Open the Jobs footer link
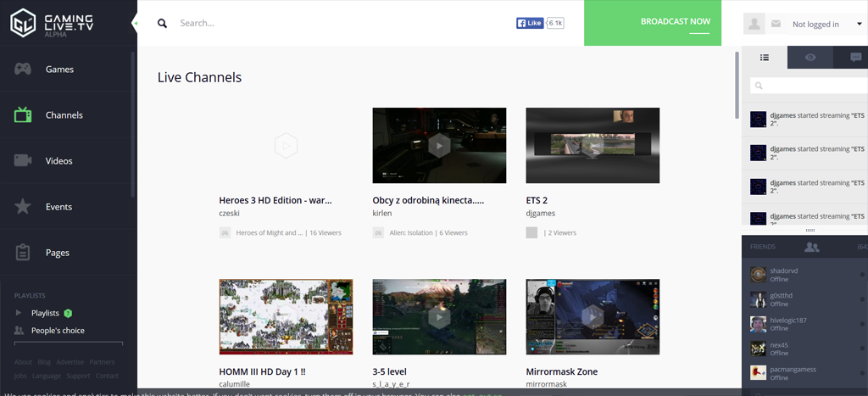This screenshot has height=396, width=868. [20, 376]
